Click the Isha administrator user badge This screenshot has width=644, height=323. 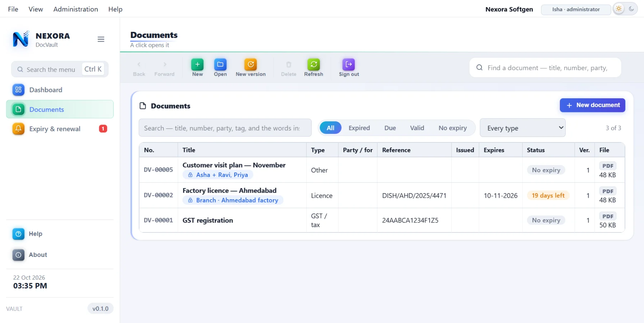click(x=576, y=10)
